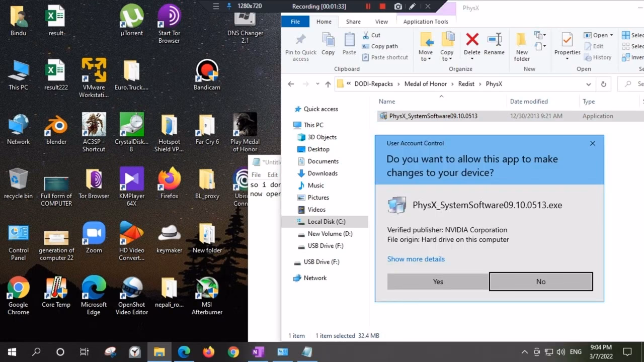The height and width of the screenshot is (362, 644).
Task: Select the KMPlayer 64X desktop icon
Action: click(x=132, y=186)
